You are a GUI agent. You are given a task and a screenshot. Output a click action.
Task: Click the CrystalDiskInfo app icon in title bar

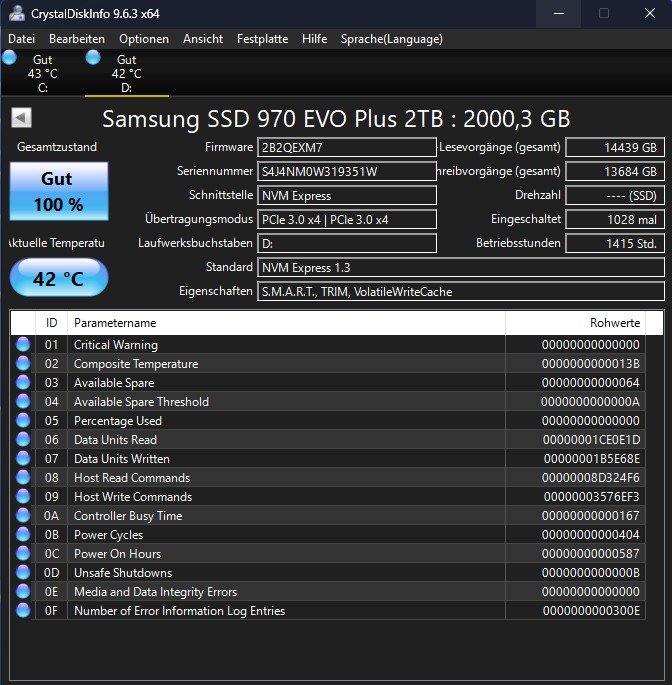[17, 13]
